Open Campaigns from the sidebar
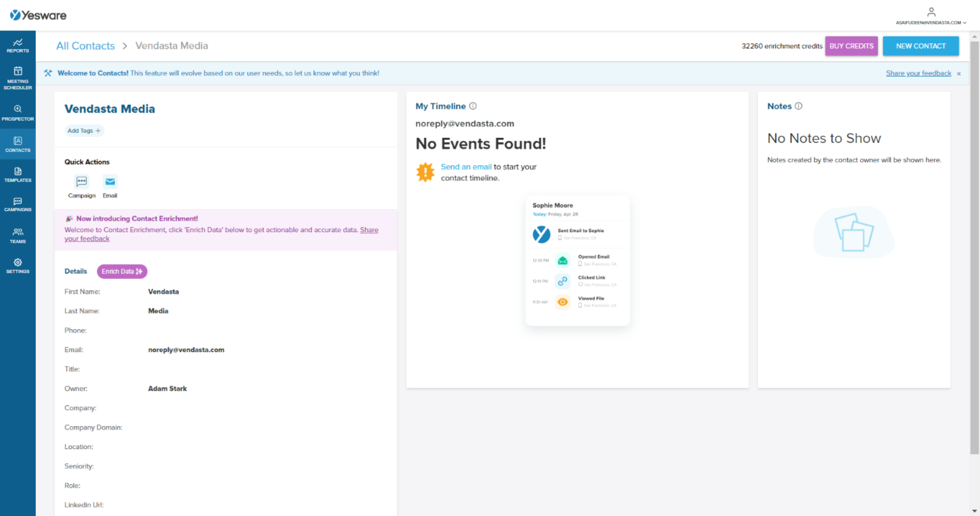The height and width of the screenshot is (516, 980). pos(18,204)
